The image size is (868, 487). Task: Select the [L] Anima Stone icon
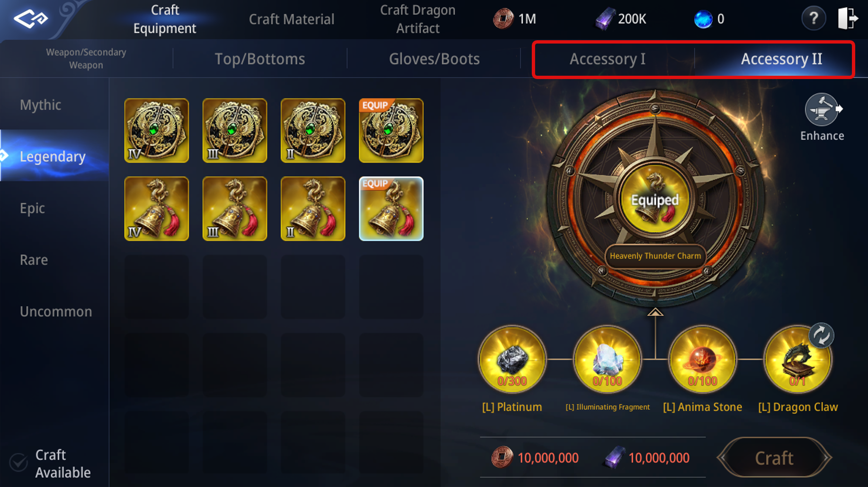point(702,359)
